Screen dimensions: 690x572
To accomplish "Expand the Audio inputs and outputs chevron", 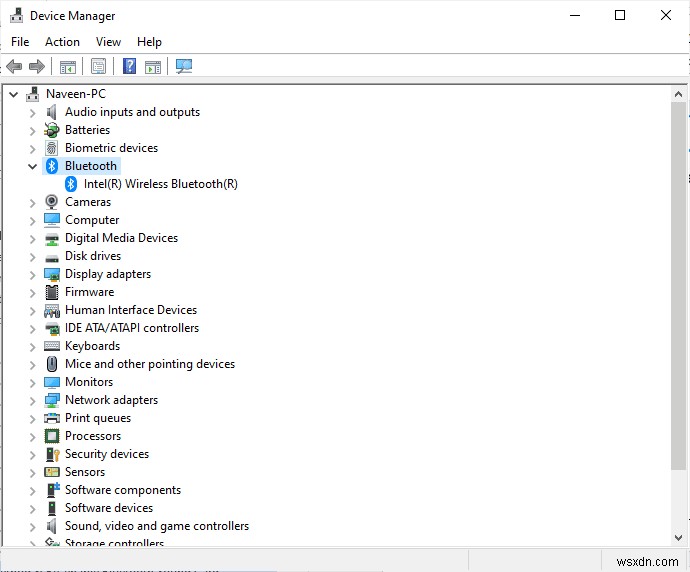I will point(33,113).
